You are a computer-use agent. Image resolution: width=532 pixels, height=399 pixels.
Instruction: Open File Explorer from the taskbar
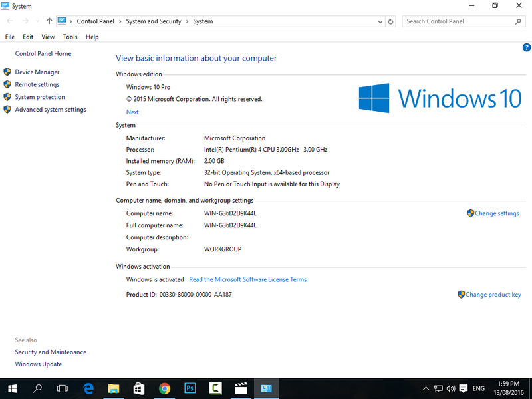(x=114, y=388)
